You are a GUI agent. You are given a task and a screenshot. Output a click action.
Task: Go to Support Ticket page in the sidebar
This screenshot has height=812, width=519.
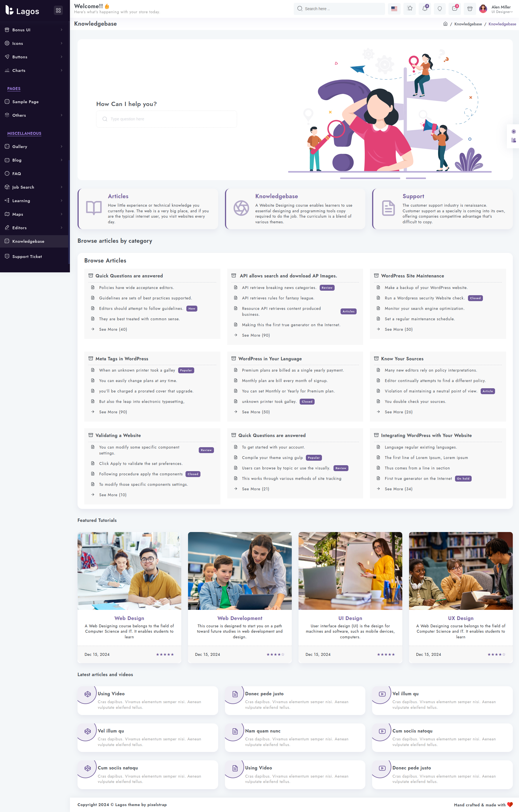coord(27,257)
